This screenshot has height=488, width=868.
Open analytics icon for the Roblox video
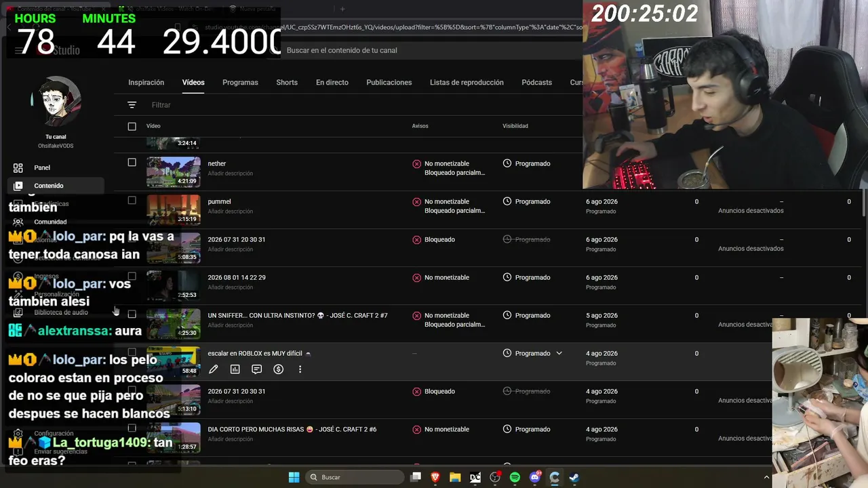tap(235, 369)
